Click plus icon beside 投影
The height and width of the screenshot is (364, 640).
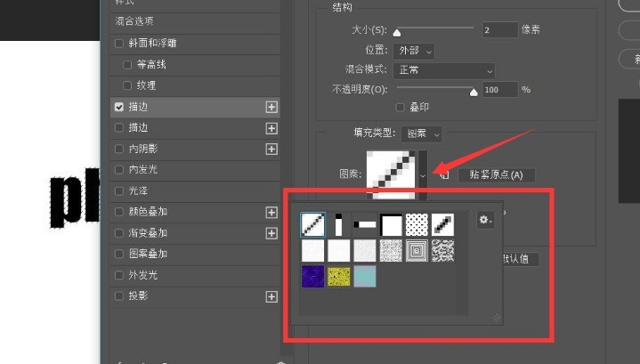pyautogui.click(x=271, y=296)
